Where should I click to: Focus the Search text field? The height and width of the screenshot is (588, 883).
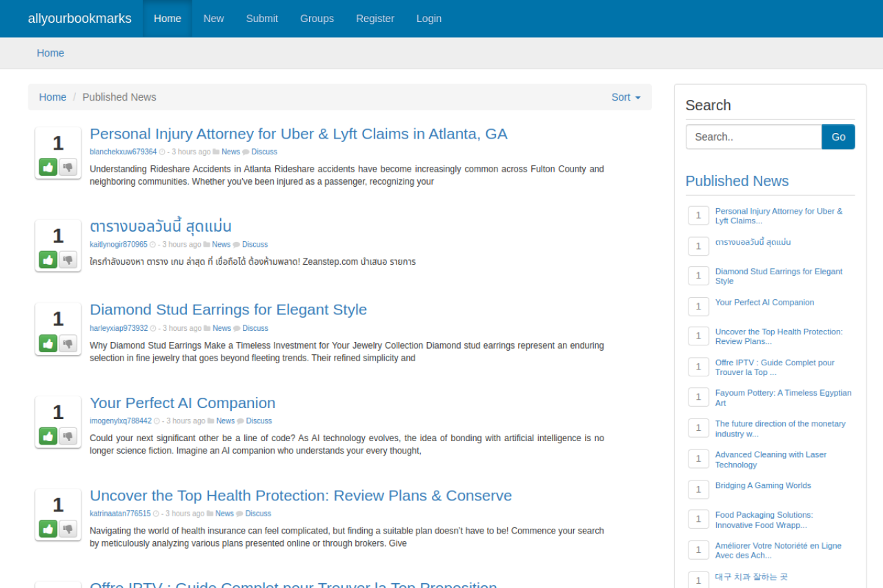coord(753,136)
